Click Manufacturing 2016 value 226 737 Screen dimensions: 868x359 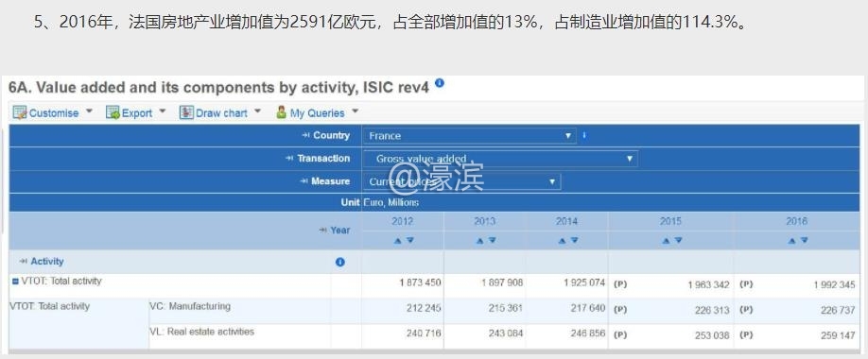pyautogui.click(x=838, y=310)
